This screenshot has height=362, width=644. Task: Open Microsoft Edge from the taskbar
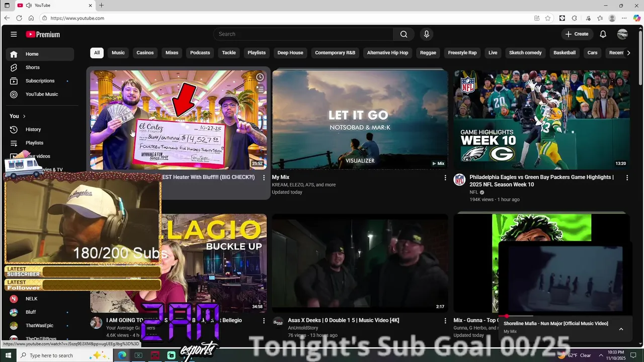coord(122,355)
